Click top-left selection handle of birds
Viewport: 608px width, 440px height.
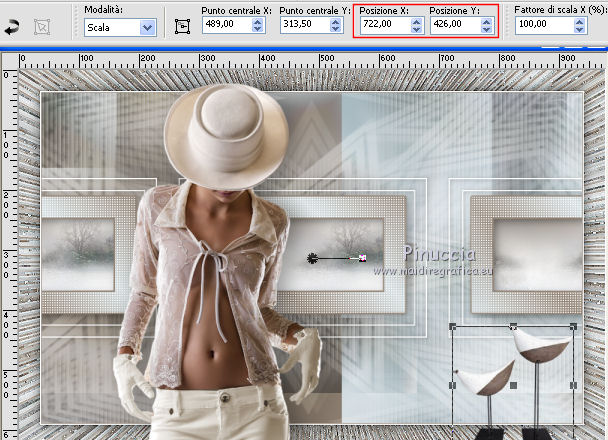click(453, 326)
